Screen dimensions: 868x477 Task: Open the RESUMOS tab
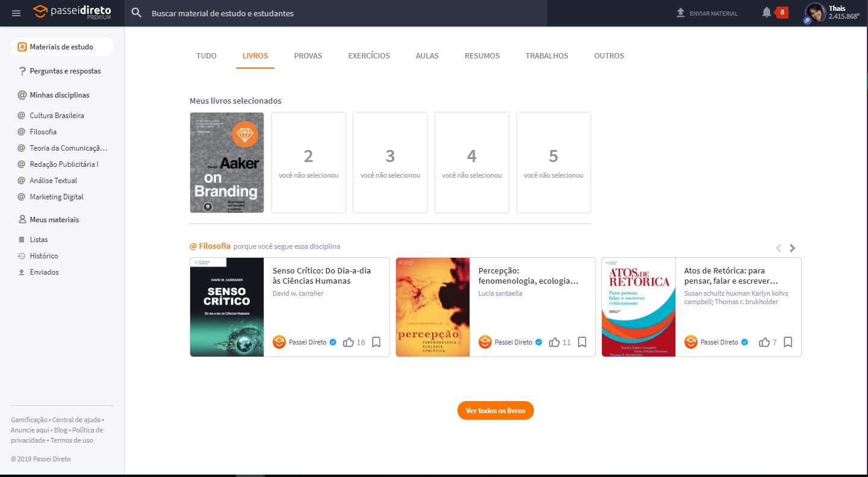click(x=482, y=56)
